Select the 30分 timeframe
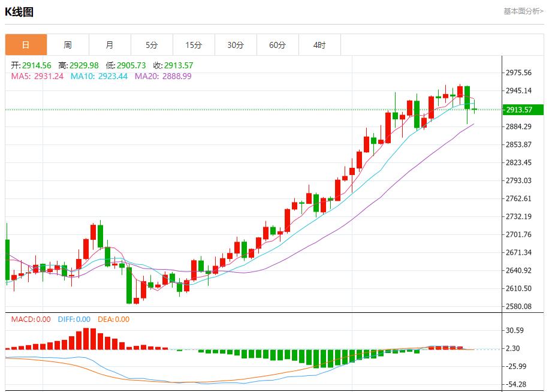Viewport: 549px width, 392px height. (236, 44)
